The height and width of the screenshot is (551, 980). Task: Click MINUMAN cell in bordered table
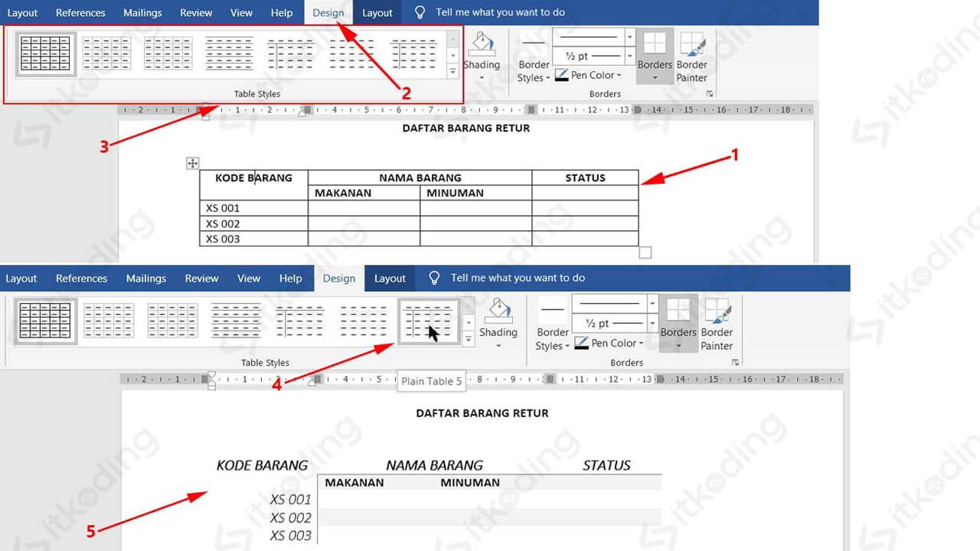pos(476,193)
